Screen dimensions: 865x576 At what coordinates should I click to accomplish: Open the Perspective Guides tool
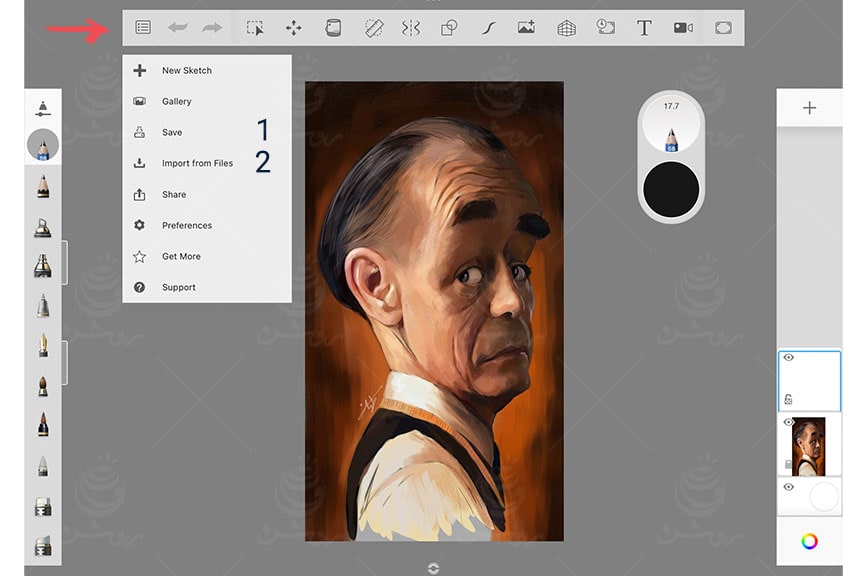point(566,28)
